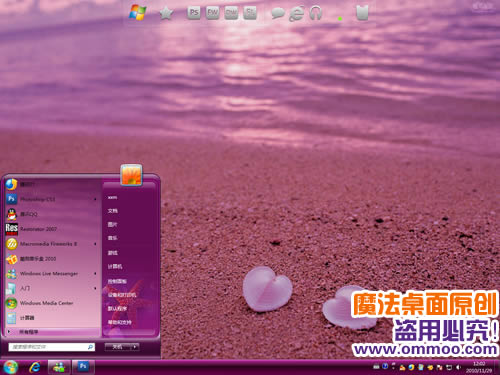
Task: Expand Photoshop CS3 jump list arrow
Action: 95,199
